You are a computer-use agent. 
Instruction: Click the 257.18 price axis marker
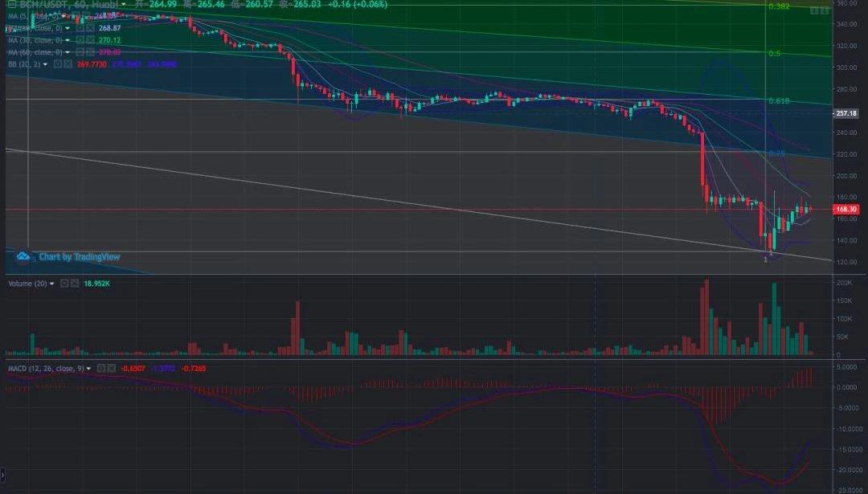[847, 113]
